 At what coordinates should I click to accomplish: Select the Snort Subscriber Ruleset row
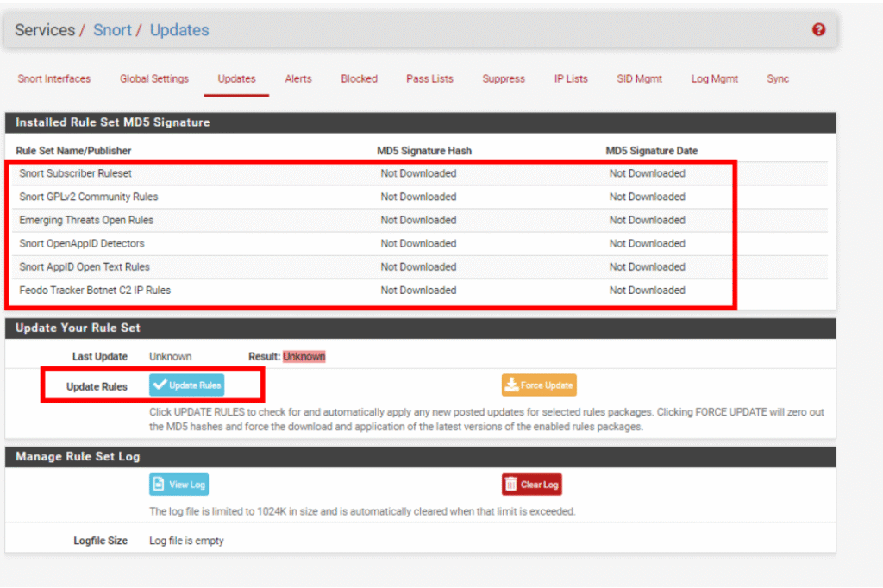click(76, 173)
